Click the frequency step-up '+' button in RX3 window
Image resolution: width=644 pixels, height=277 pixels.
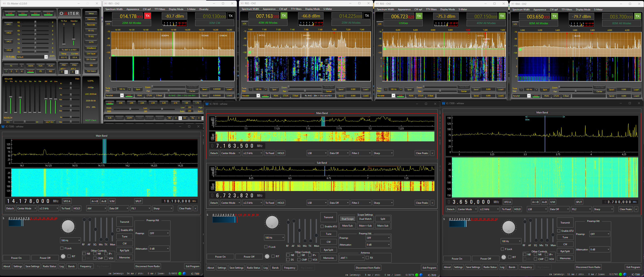pyautogui.click(x=401, y=89)
